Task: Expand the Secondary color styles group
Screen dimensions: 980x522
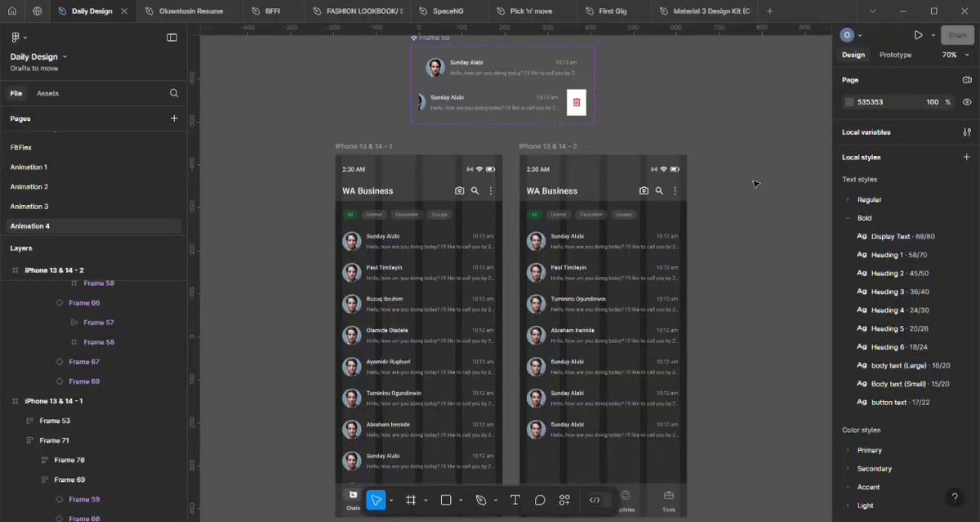Action: (847, 469)
